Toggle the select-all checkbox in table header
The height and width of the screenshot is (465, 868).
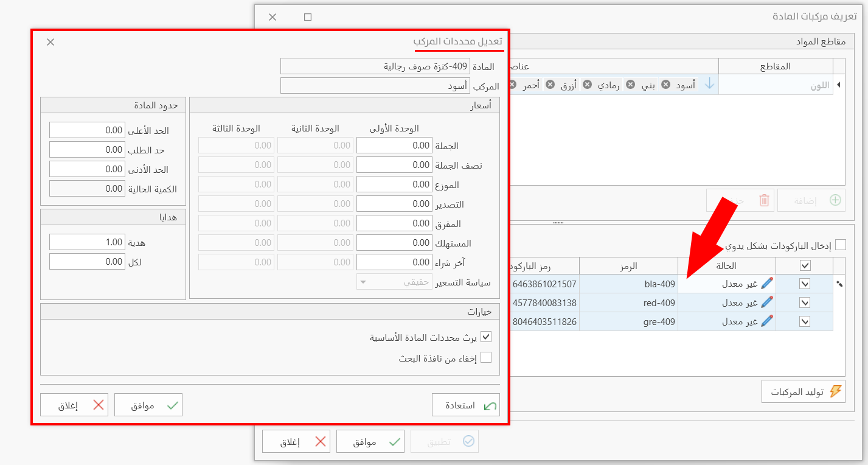pyautogui.click(x=805, y=265)
